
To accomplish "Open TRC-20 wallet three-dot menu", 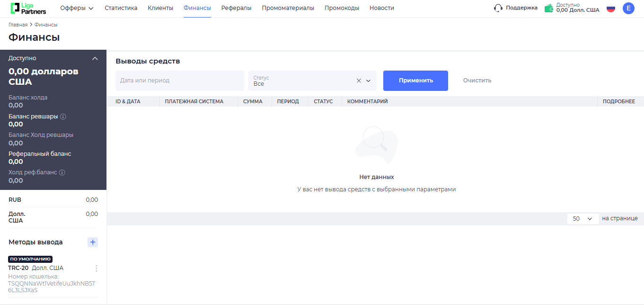I will [97, 269].
